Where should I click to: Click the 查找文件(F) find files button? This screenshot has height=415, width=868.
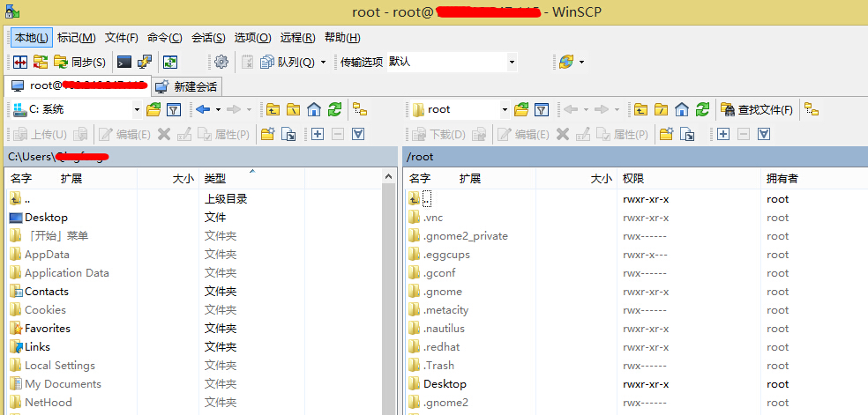tap(757, 109)
